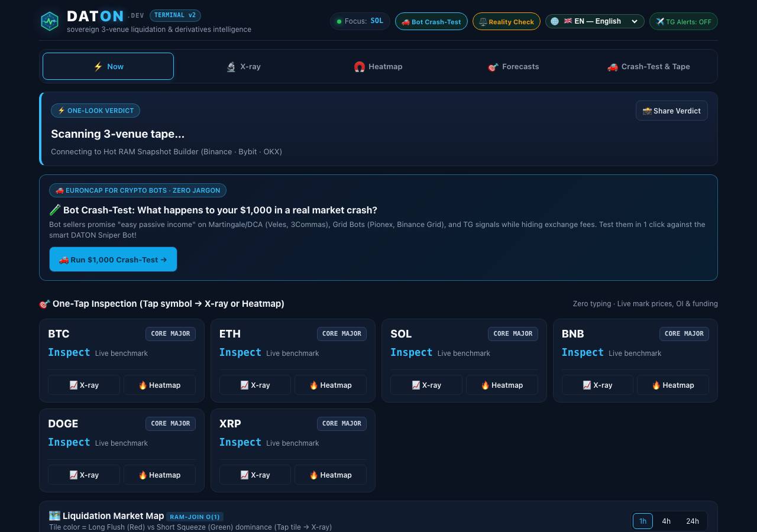Viewport: 757px width, 532px height.
Task: Open X-ray for DOGE
Action: pos(84,475)
